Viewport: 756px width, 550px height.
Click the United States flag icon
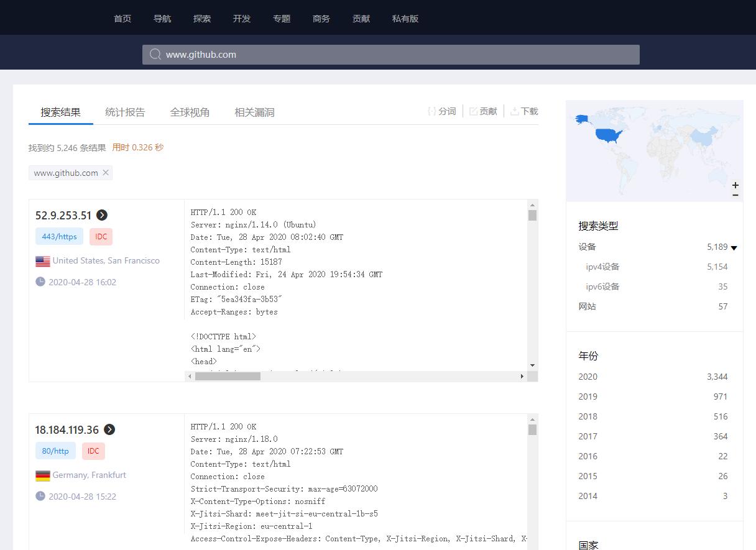[x=42, y=260]
